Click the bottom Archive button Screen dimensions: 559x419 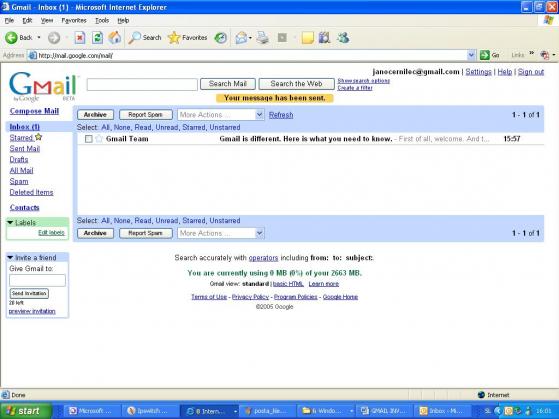point(95,233)
